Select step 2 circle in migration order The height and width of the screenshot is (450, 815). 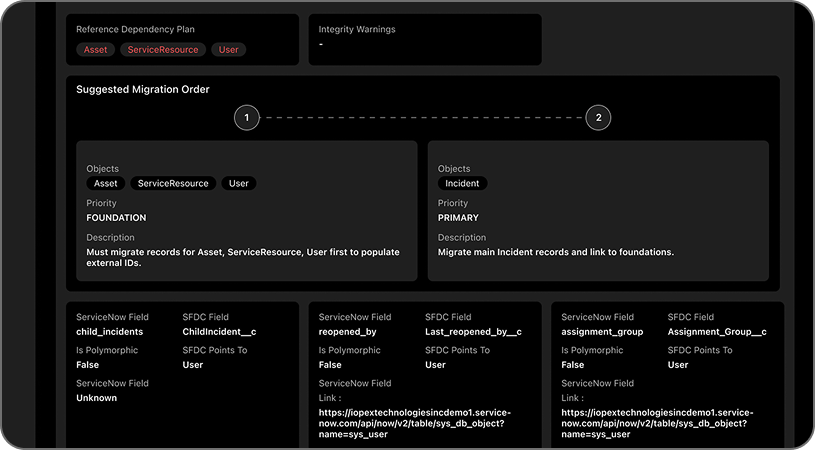[598, 118]
